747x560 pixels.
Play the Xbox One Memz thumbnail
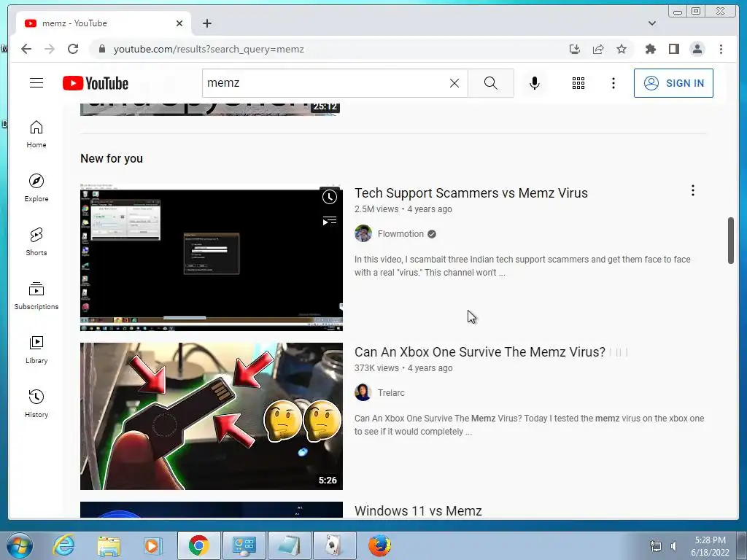point(211,416)
